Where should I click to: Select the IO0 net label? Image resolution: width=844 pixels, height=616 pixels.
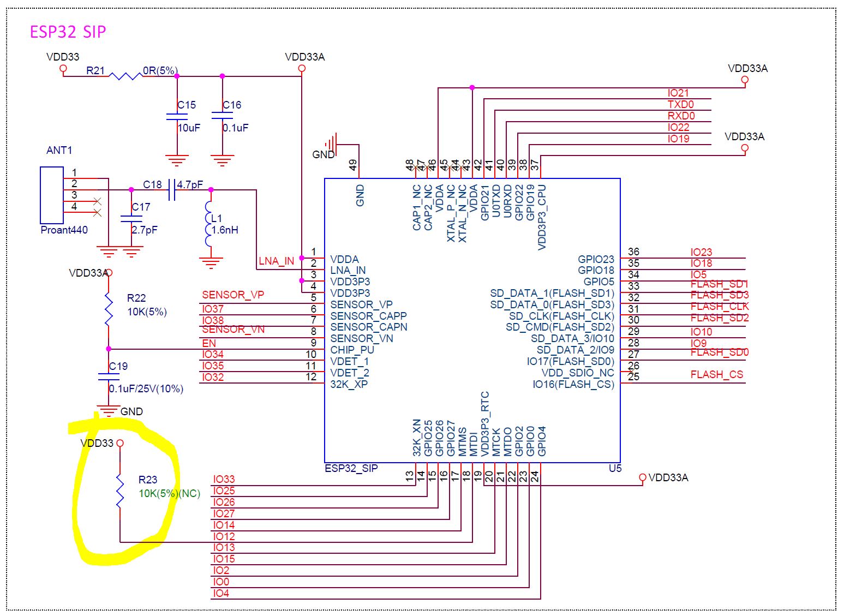(x=222, y=582)
